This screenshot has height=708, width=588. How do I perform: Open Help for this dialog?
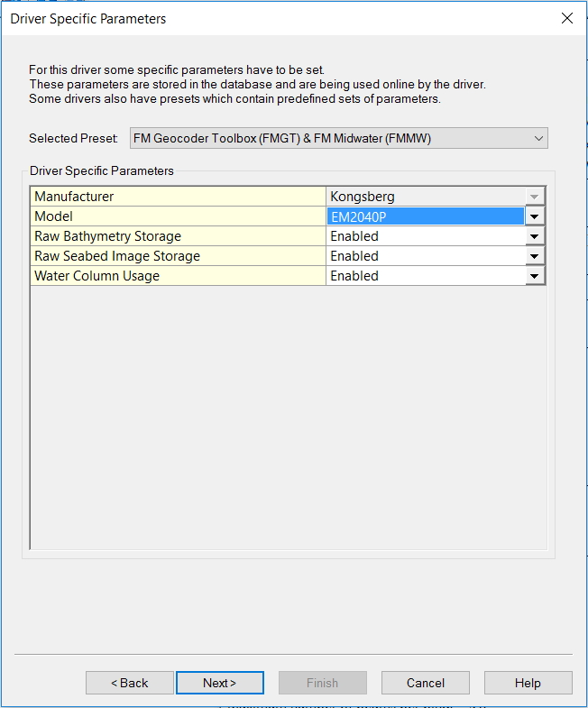[528, 683]
